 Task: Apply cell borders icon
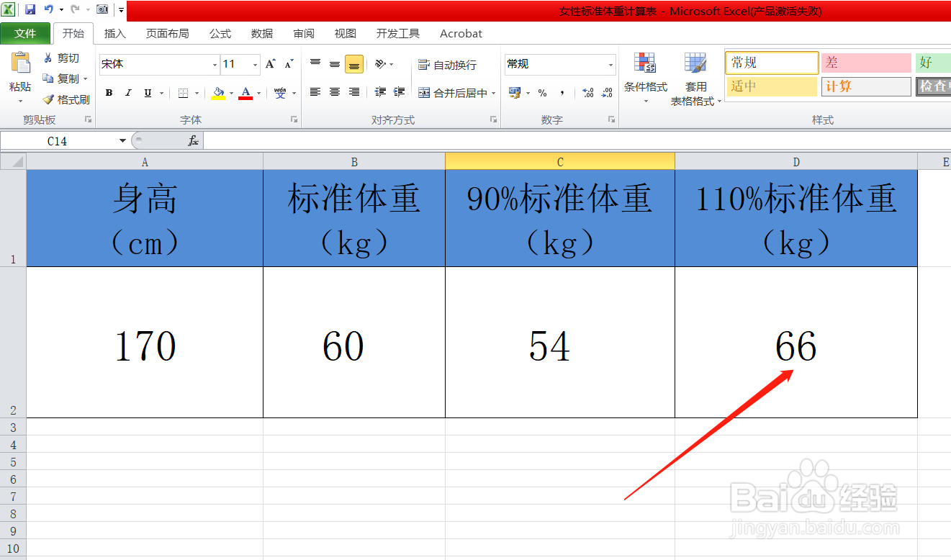(183, 93)
